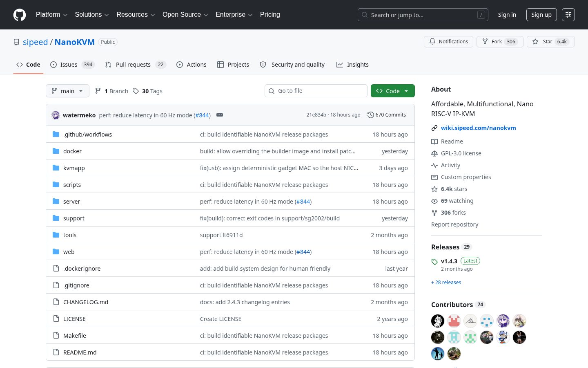Click the v1.4.3 release tag icon

434,262
